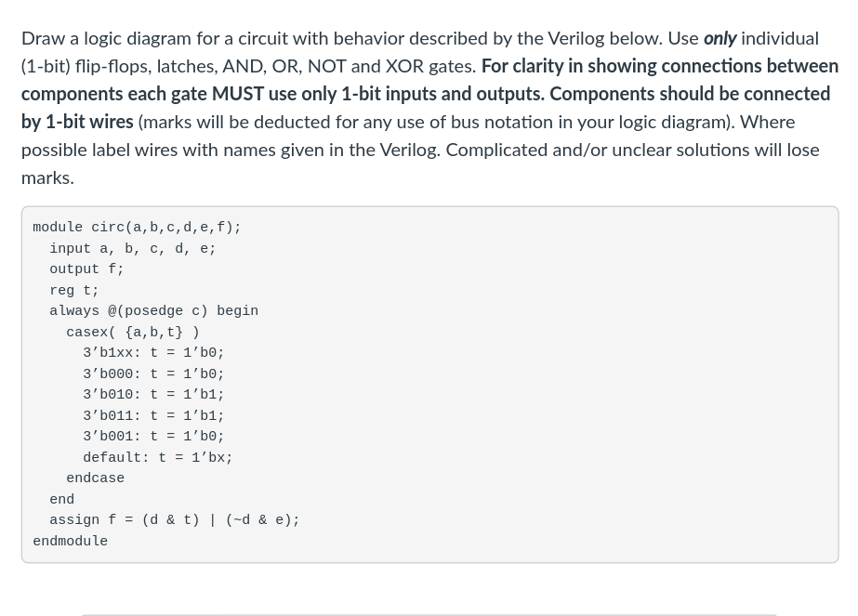Click the 'assign f =' statement line

(x=174, y=520)
